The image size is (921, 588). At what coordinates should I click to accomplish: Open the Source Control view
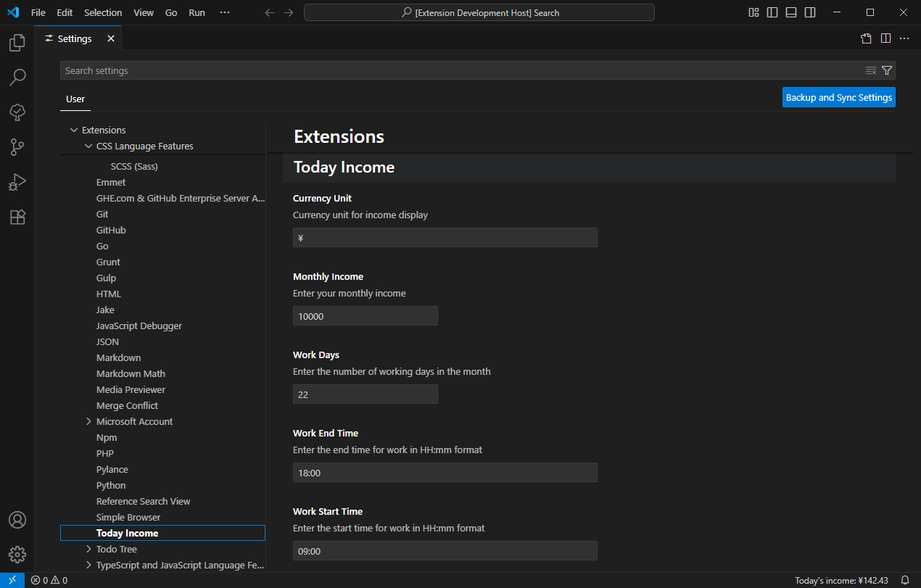click(x=17, y=147)
